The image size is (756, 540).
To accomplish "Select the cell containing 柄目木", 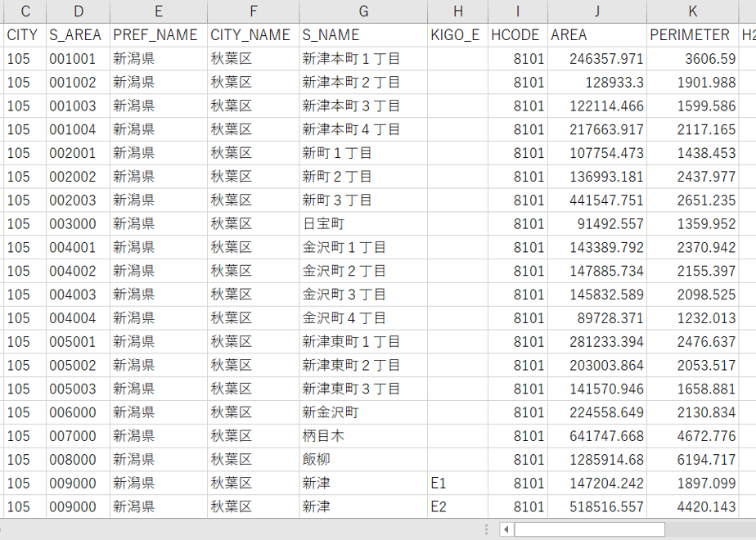I will coord(363,436).
